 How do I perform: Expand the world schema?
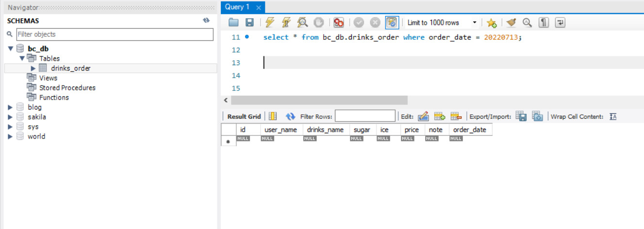point(11,136)
